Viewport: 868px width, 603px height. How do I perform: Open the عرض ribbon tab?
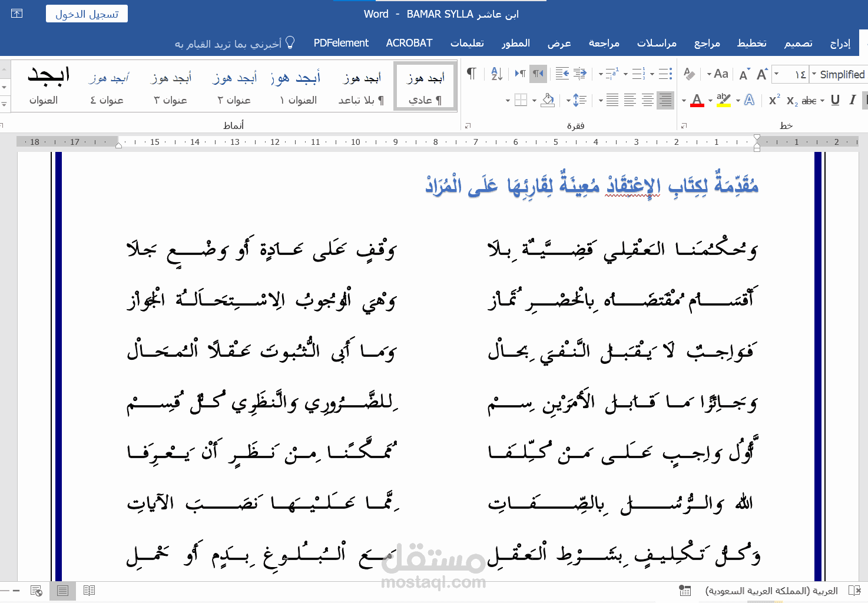[x=559, y=43]
